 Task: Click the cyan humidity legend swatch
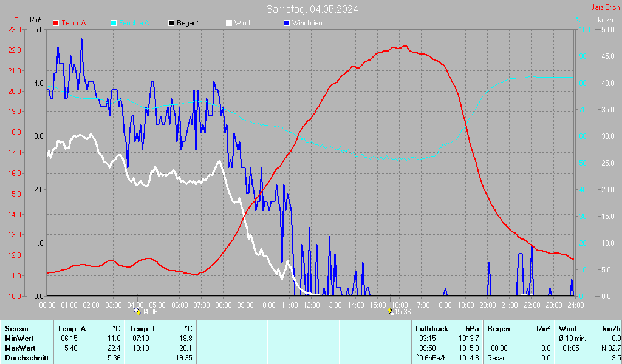click(114, 23)
